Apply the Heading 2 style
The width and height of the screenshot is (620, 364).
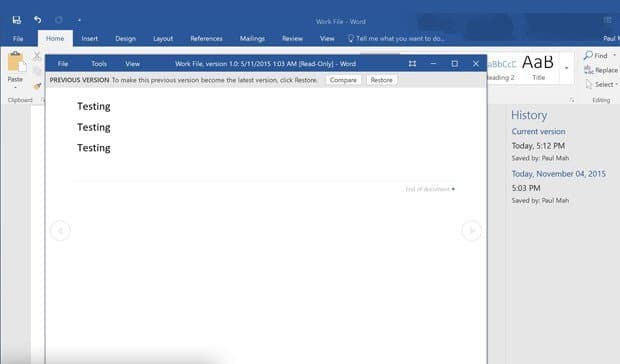point(501,68)
